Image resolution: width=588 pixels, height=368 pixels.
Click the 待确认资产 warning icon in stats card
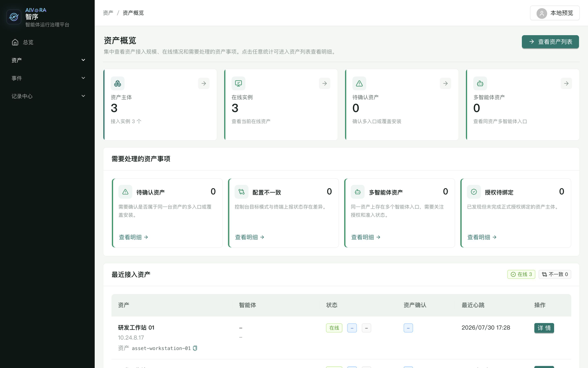tap(359, 83)
